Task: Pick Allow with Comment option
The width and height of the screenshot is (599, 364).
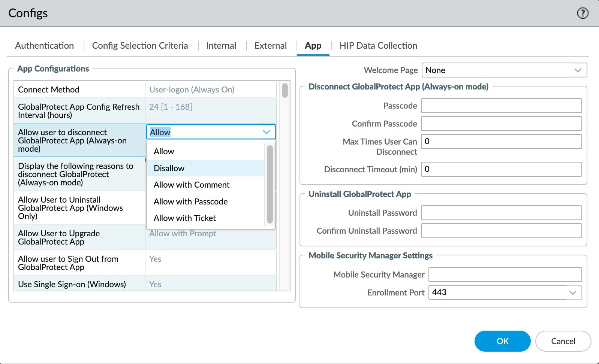Action: click(x=205, y=185)
